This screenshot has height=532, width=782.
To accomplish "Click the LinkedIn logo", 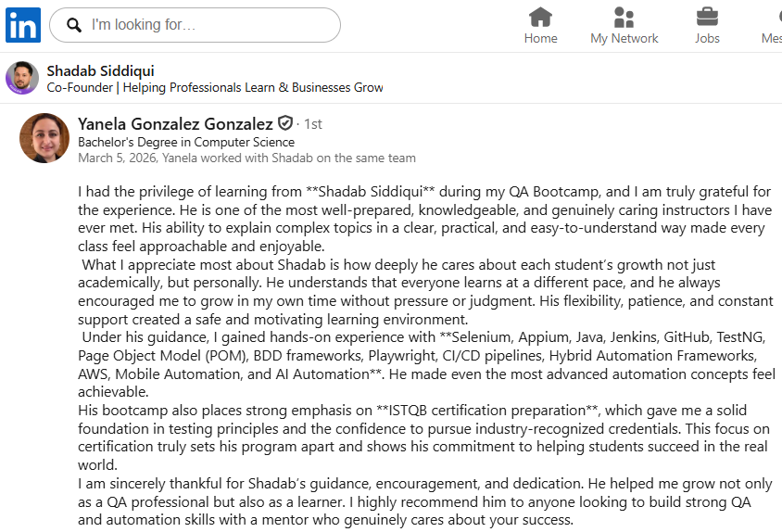I will (23, 25).
